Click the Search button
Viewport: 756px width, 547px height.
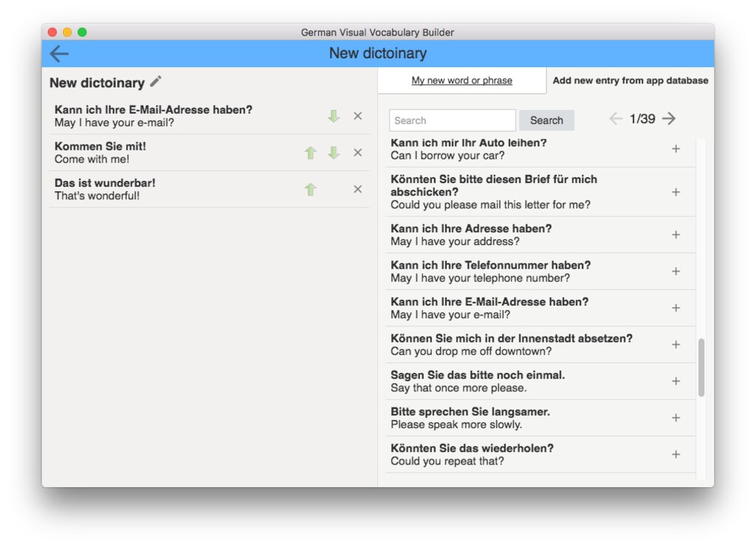click(x=547, y=120)
